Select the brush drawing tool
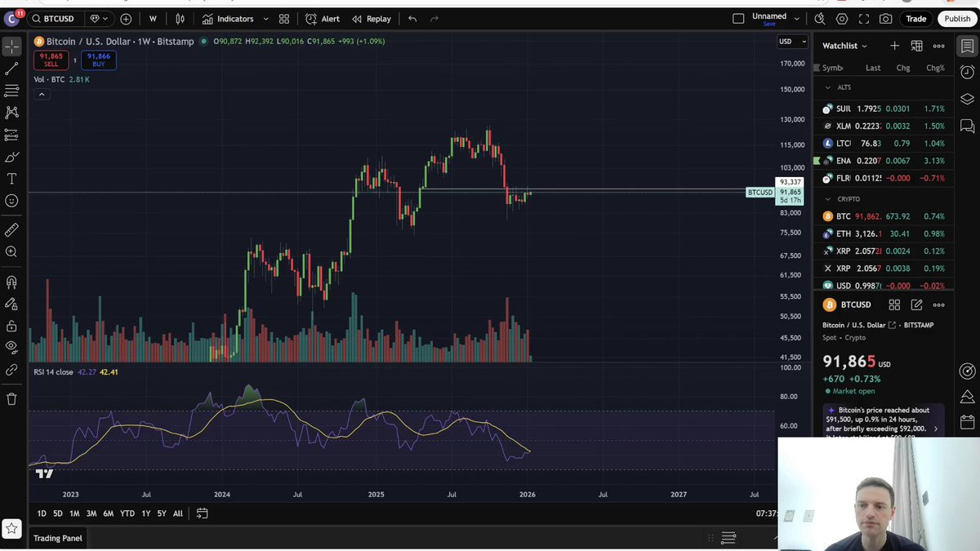Viewport: 980px width, 551px height. pyautogui.click(x=11, y=157)
